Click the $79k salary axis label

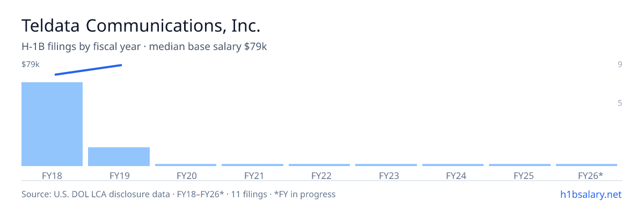(x=31, y=64)
